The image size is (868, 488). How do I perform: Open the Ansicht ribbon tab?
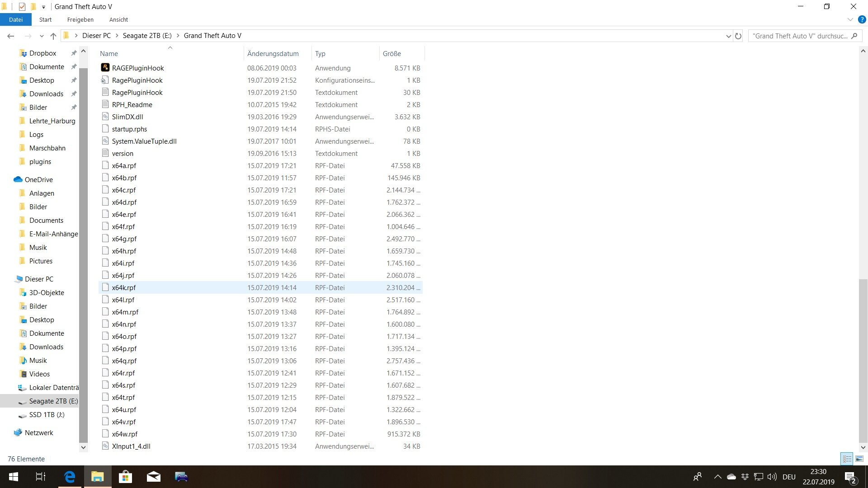pos(118,19)
